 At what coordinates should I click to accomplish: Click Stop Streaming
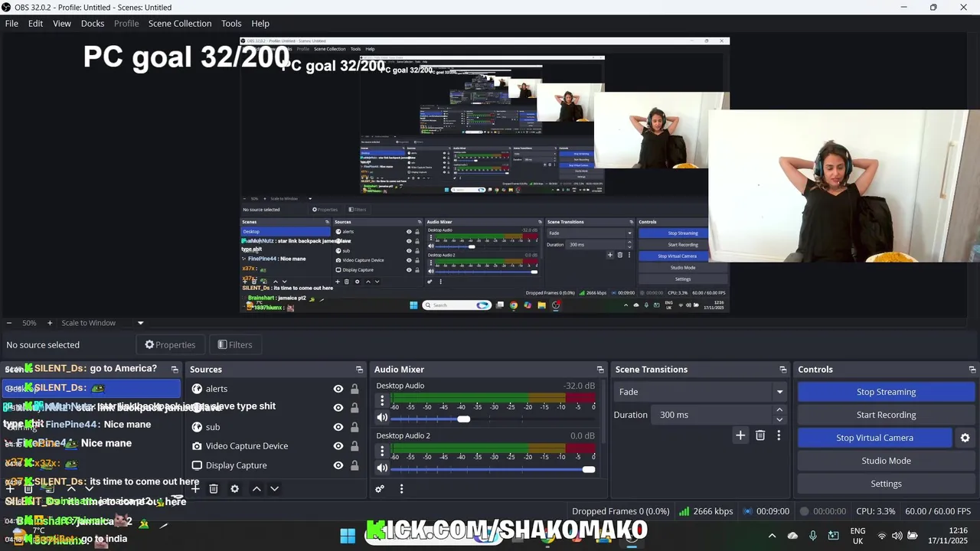click(x=886, y=392)
